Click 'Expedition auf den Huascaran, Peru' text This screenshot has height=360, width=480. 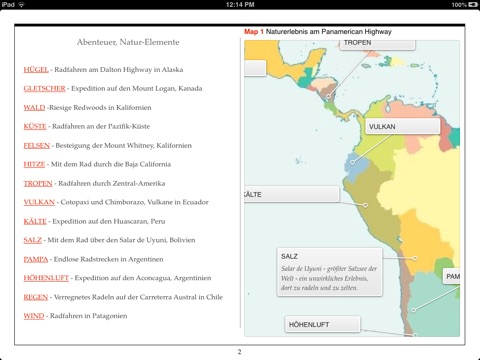coord(109,221)
